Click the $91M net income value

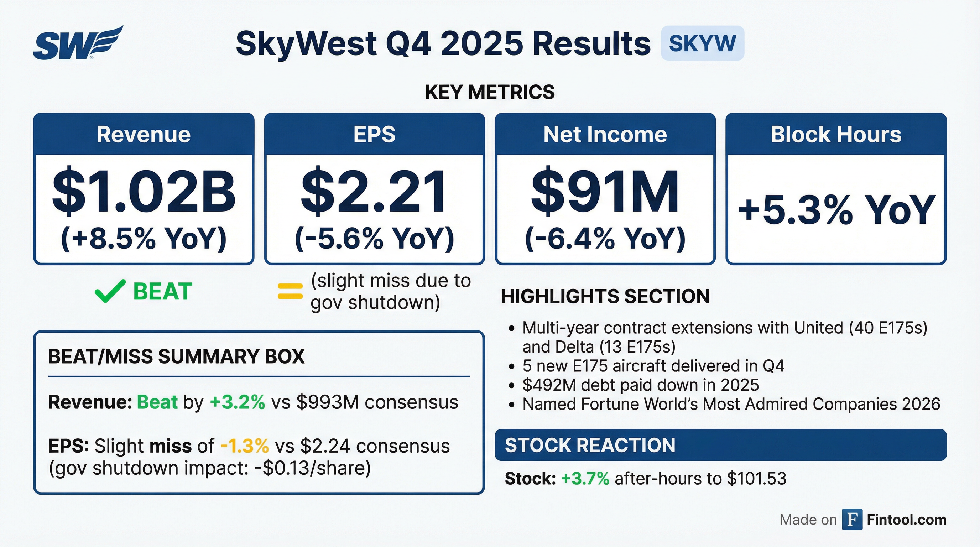click(x=605, y=191)
